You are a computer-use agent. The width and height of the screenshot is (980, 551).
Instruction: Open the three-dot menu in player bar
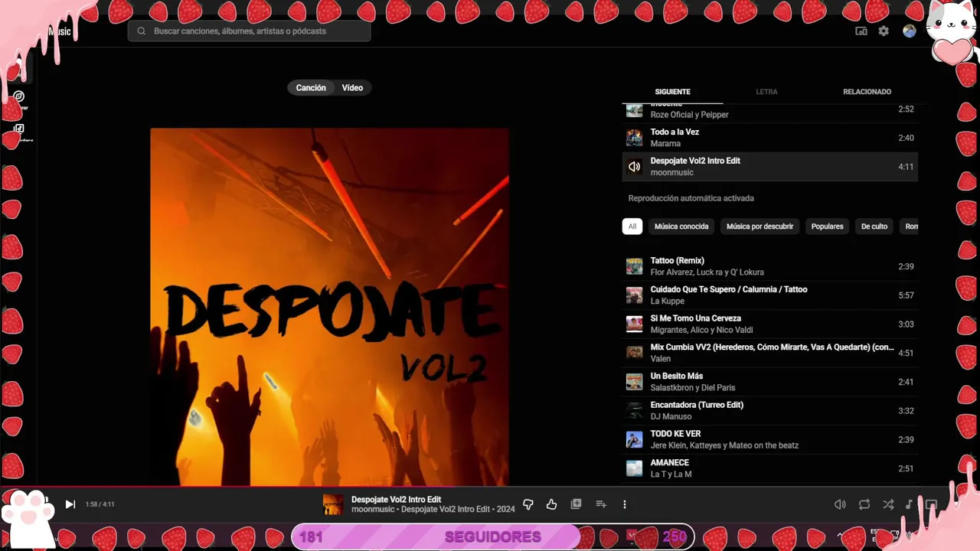[625, 504]
